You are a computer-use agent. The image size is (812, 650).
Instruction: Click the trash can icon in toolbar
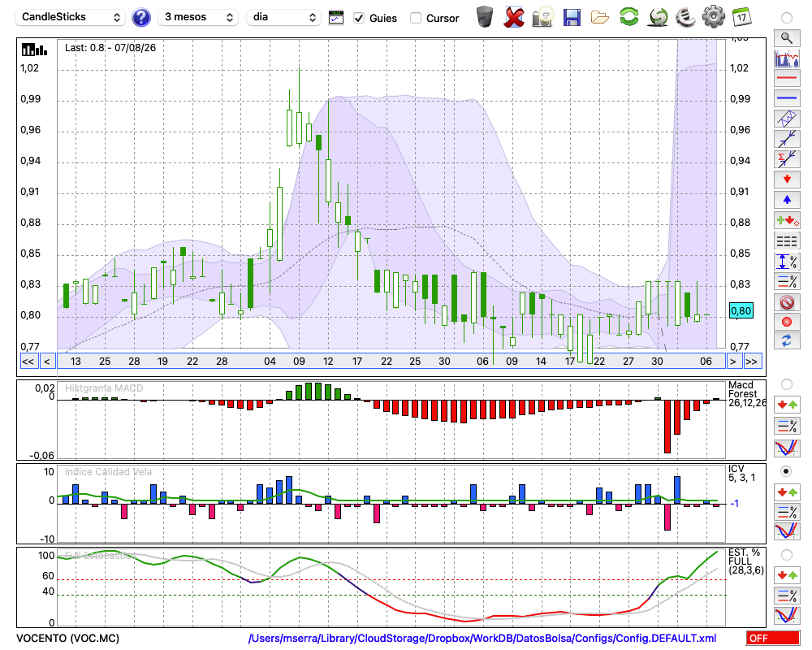coord(484,17)
